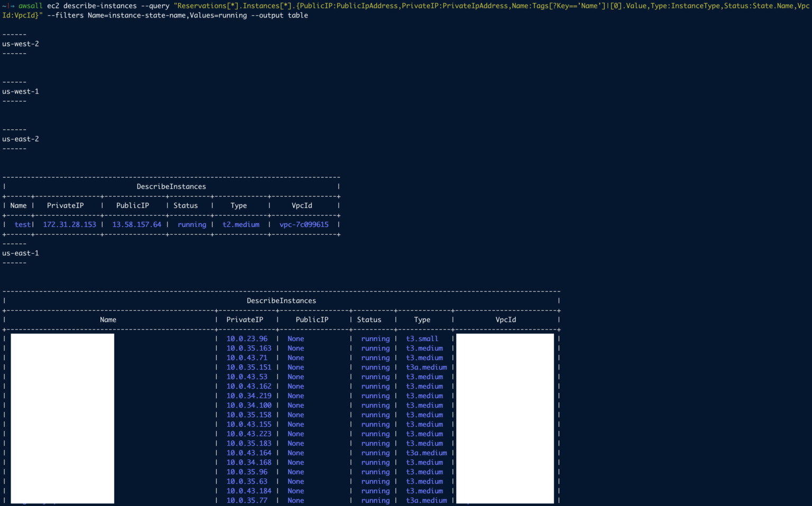Image resolution: width=812 pixels, height=506 pixels.
Task: Click the t3.small instance type entry
Action: coord(422,338)
